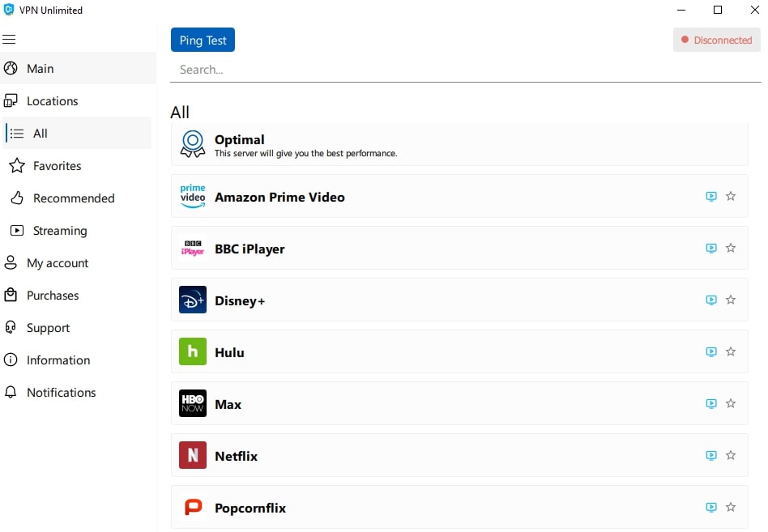
Task: Favorite Netflix with its star
Action: coord(731,456)
